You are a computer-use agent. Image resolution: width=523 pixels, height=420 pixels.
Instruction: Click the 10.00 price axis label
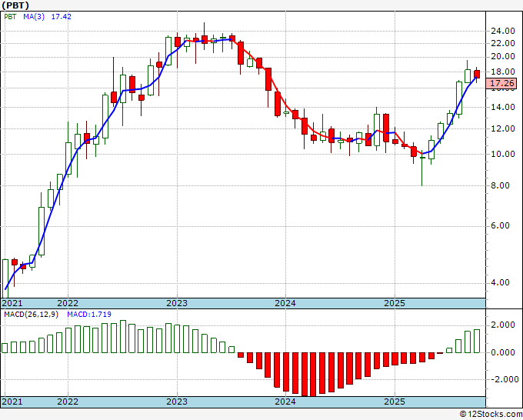(502, 155)
